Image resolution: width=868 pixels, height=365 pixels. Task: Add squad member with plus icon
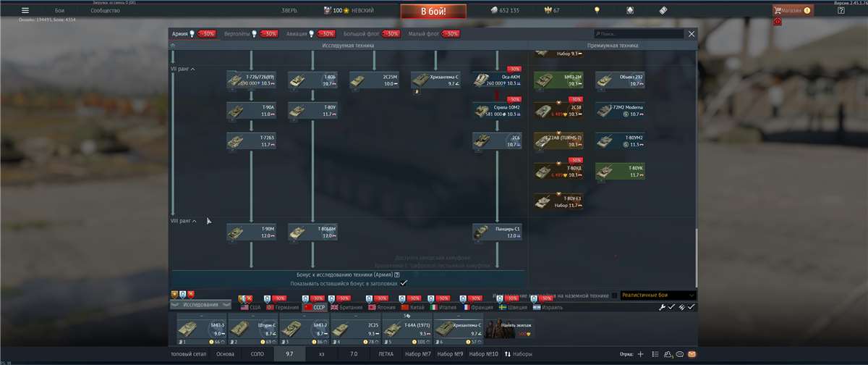click(x=641, y=354)
